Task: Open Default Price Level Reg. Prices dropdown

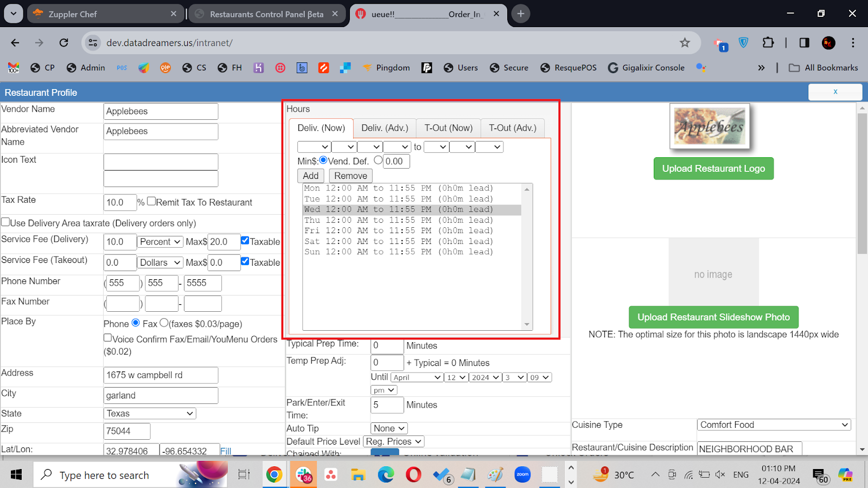Action: coord(394,442)
